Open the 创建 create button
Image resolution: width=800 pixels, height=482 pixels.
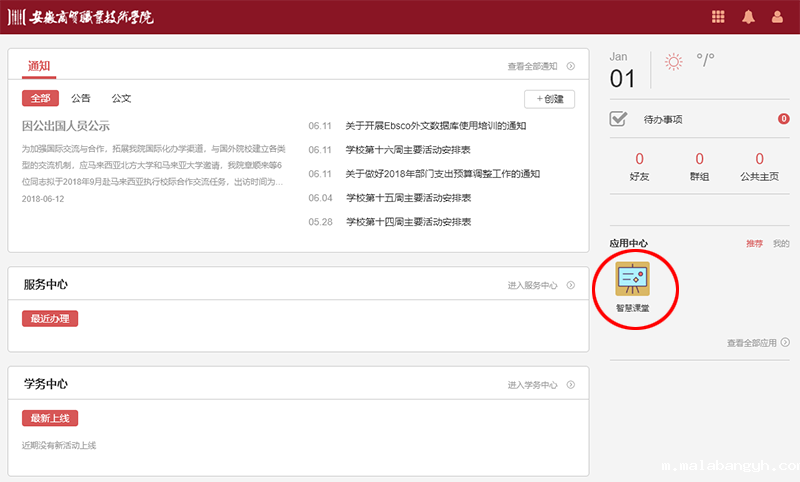pyautogui.click(x=549, y=99)
